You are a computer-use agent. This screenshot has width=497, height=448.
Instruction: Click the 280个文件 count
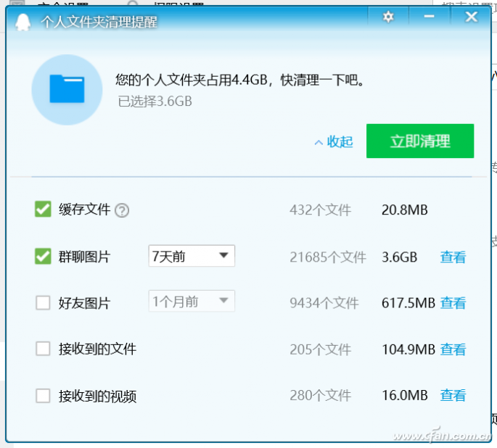(321, 395)
